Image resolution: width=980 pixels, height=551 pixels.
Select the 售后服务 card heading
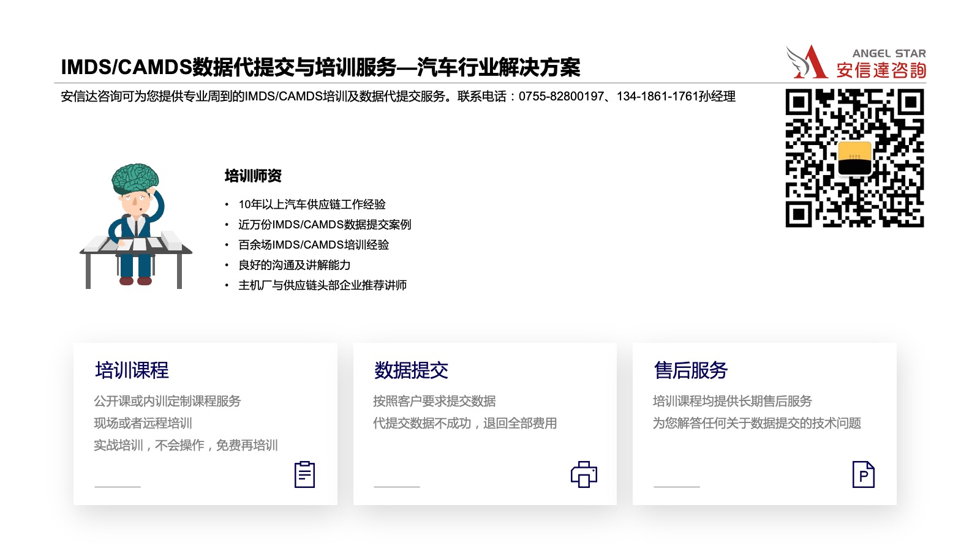click(692, 371)
